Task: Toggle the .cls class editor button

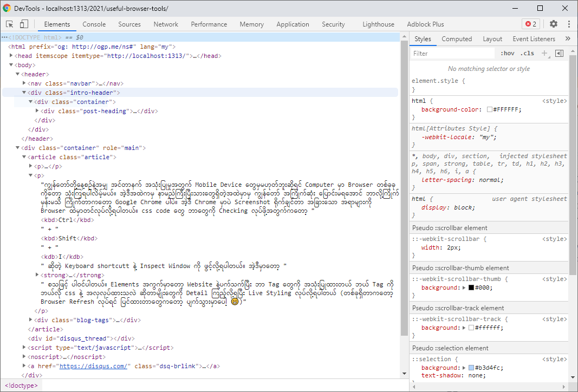Action: pos(527,54)
